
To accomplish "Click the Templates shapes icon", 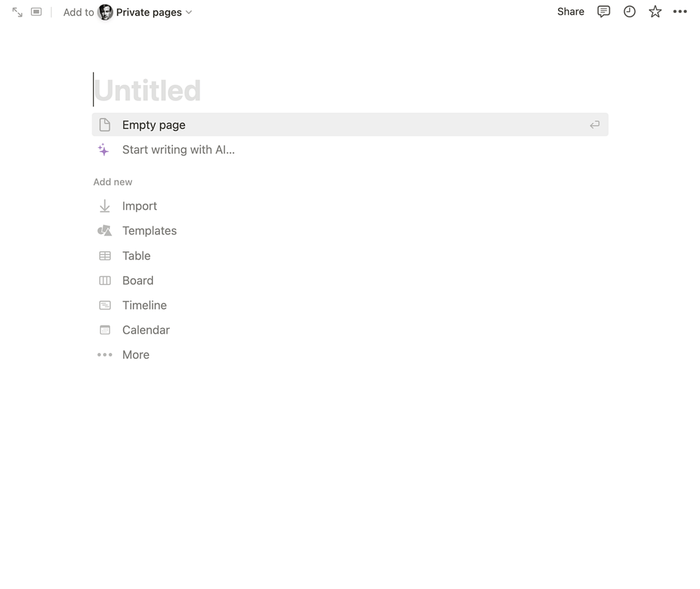I will (104, 231).
